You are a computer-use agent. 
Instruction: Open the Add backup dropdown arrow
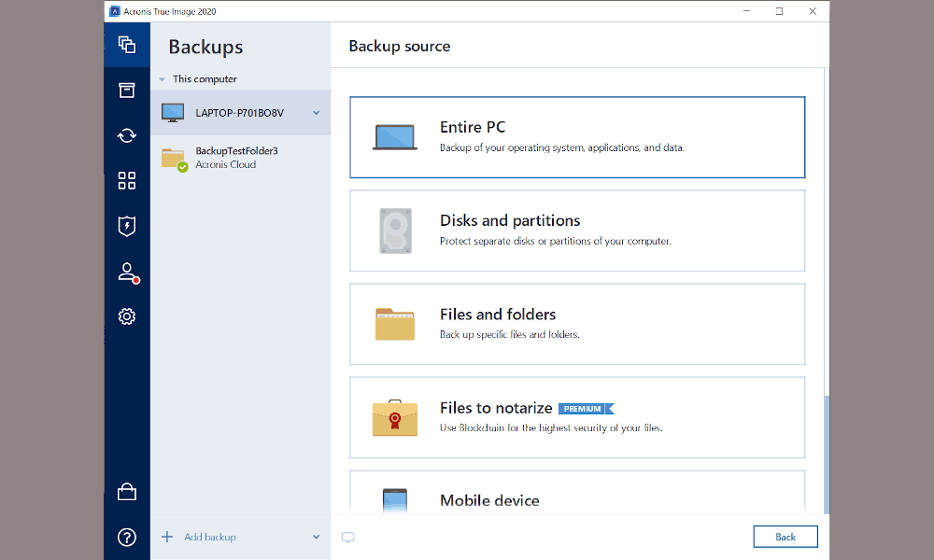(x=317, y=537)
